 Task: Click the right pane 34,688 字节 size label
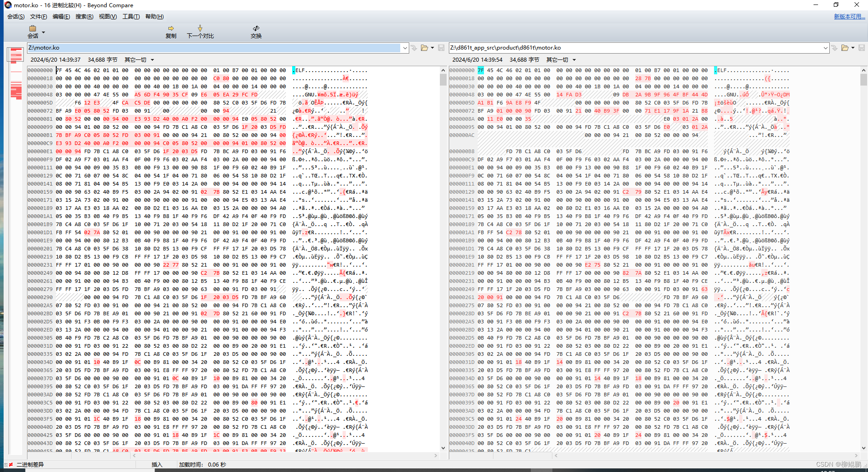tap(524, 60)
